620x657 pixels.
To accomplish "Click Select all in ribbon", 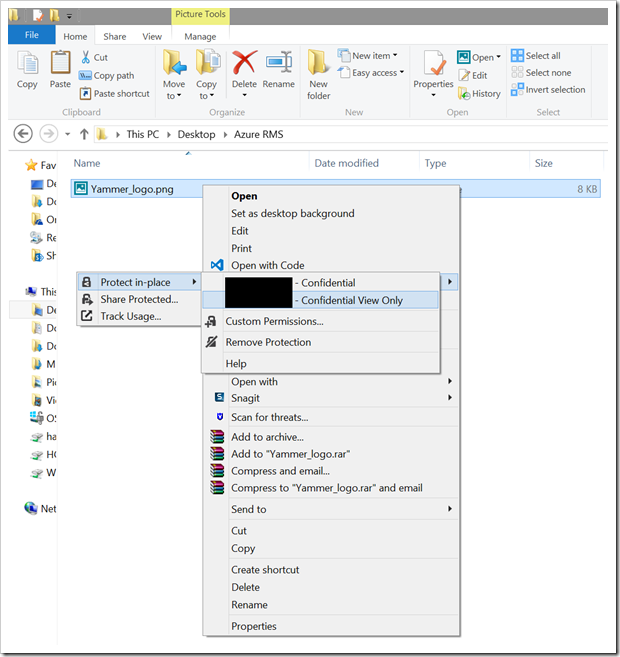I will pos(542,56).
